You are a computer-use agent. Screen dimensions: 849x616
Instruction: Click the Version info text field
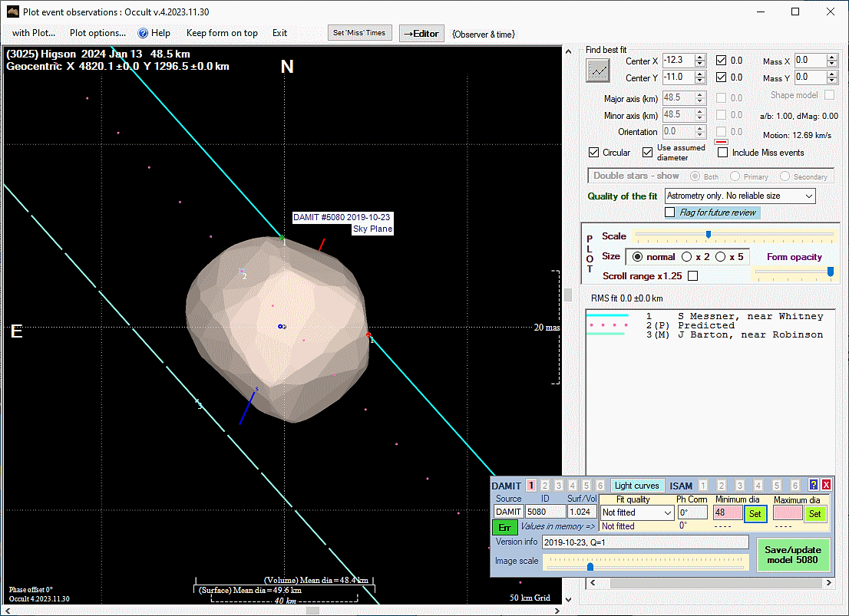click(x=645, y=542)
